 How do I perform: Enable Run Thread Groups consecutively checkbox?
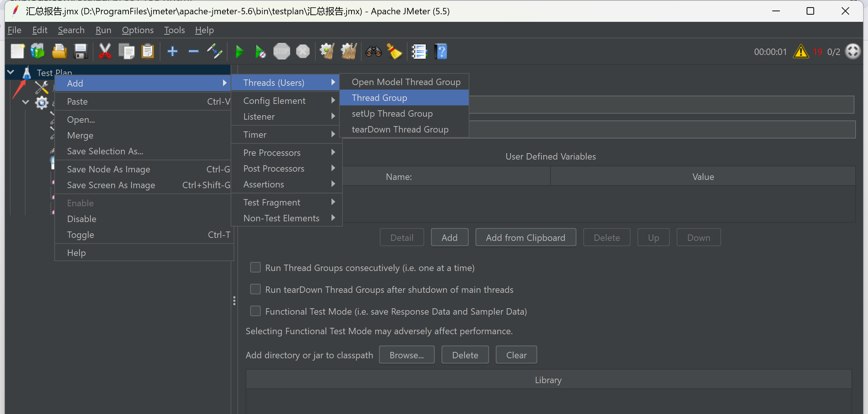[x=255, y=268]
